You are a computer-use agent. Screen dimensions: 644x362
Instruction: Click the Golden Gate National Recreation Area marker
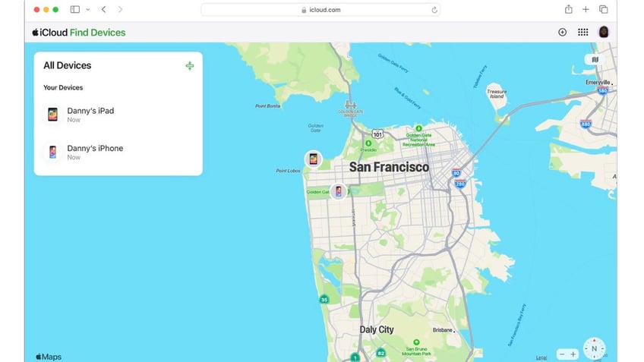coord(418,128)
